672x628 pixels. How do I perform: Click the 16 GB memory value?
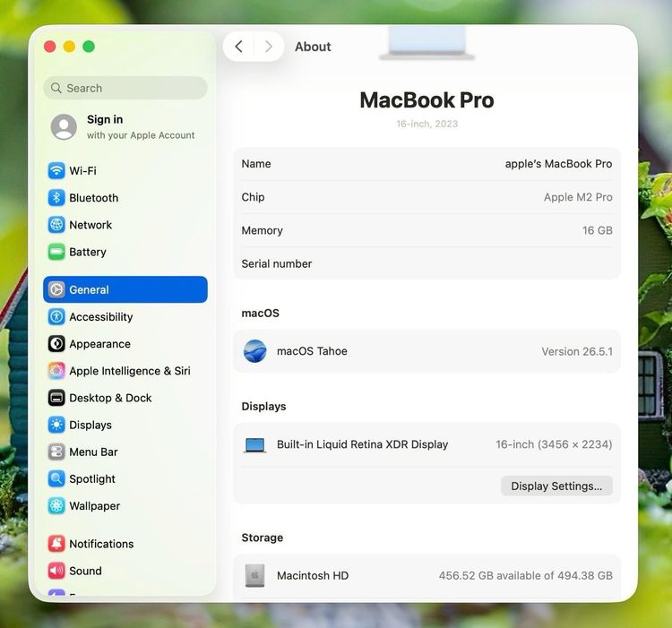(x=597, y=230)
